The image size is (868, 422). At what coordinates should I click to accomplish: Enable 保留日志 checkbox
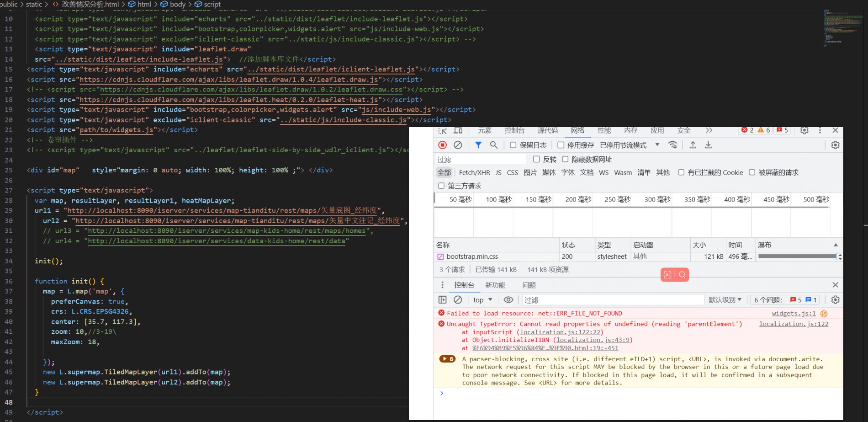pos(513,145)
